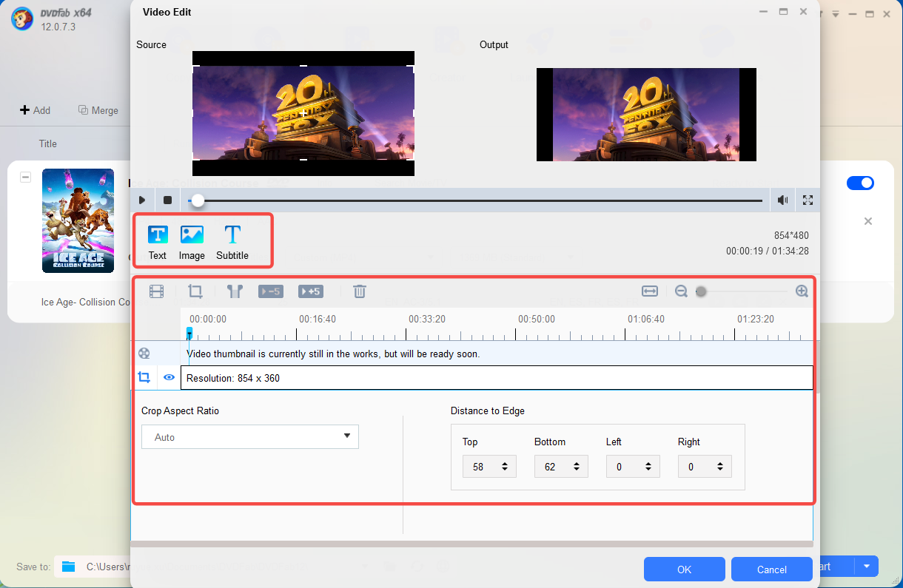Click Add in DVDFab main window
Viewport: 903px width, 588px height.
pos(35,110)
